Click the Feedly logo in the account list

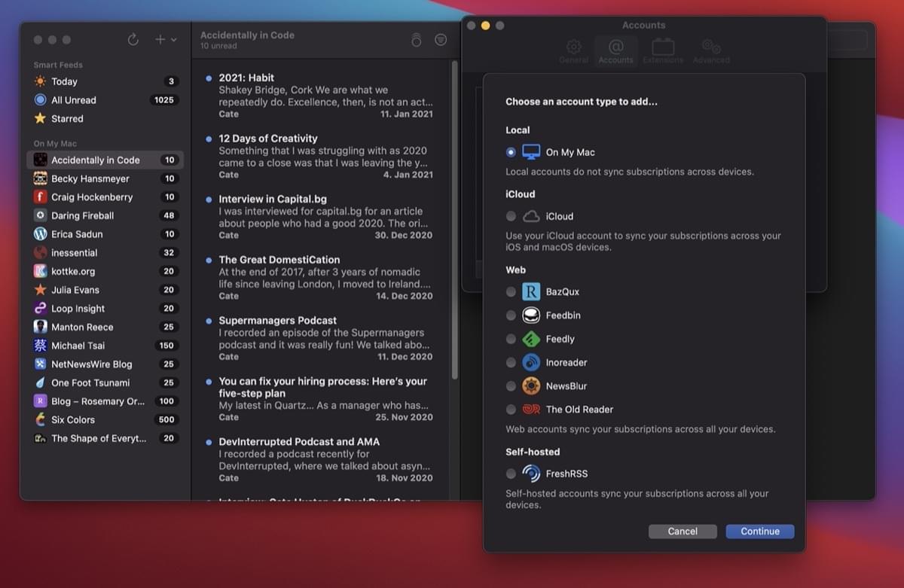pyautogui.click(x=533, y=339)
